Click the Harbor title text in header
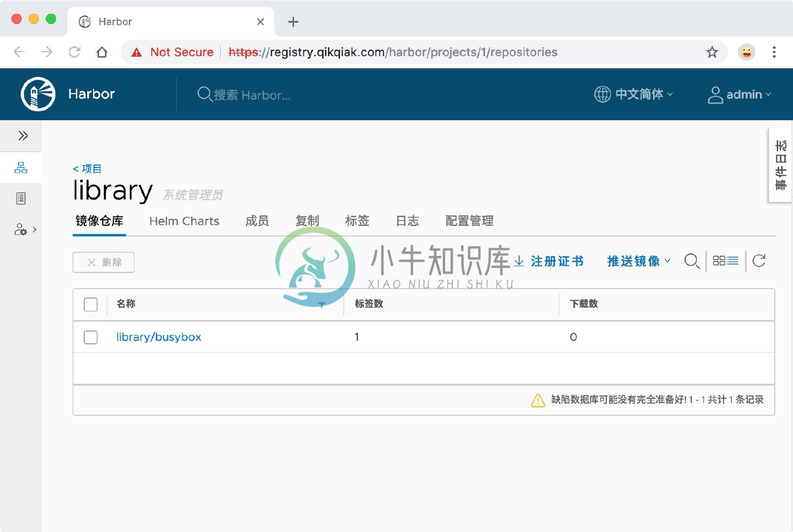The image size is (793, 532). [92, 94]
